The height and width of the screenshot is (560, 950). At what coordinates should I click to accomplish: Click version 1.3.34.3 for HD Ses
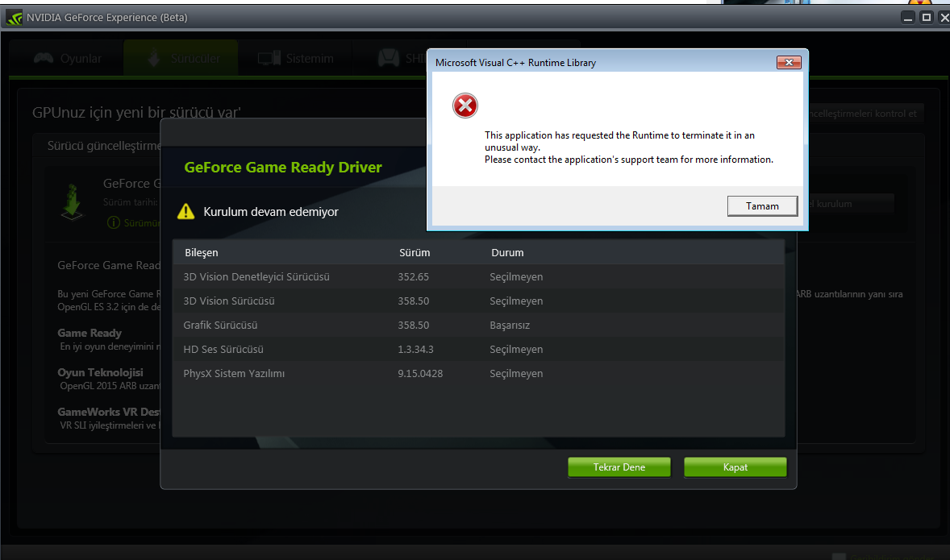coord(415,350)
